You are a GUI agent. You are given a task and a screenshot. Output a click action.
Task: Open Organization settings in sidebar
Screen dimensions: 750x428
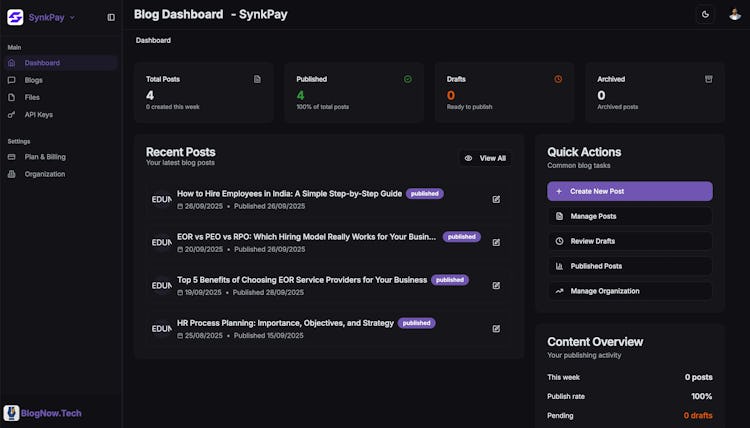point(45,174)
